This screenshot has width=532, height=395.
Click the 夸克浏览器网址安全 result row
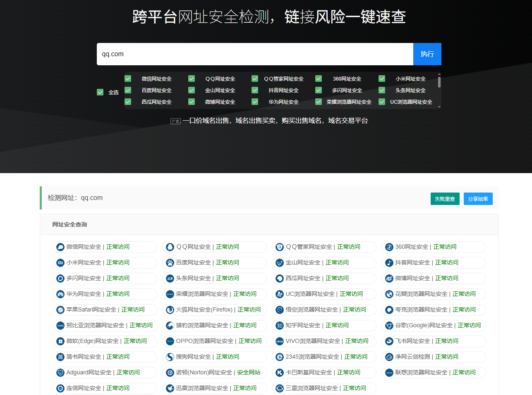434,310
